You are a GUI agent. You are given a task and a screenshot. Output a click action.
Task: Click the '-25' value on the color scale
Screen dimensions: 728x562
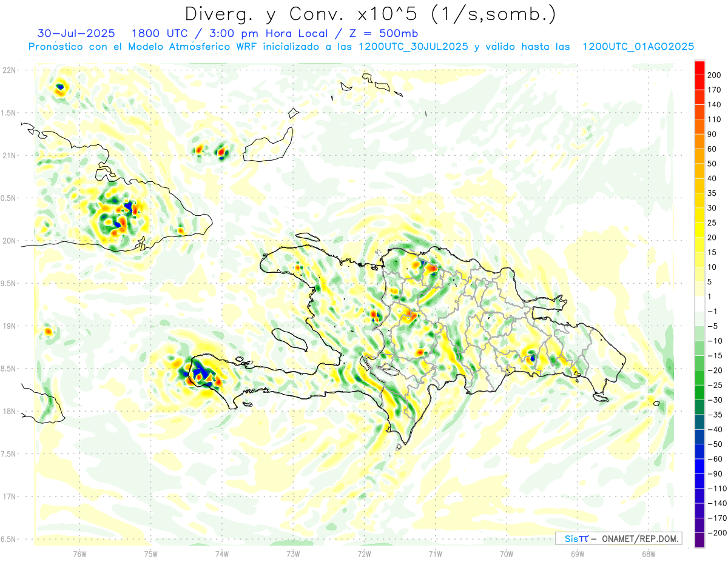(x=716, y=386)
